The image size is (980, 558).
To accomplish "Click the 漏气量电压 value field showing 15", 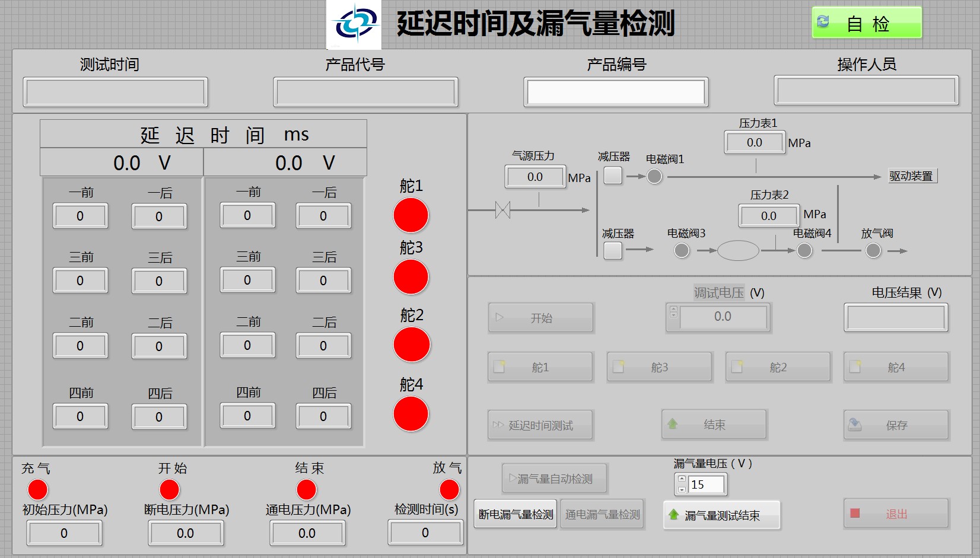I will (706, 484).
